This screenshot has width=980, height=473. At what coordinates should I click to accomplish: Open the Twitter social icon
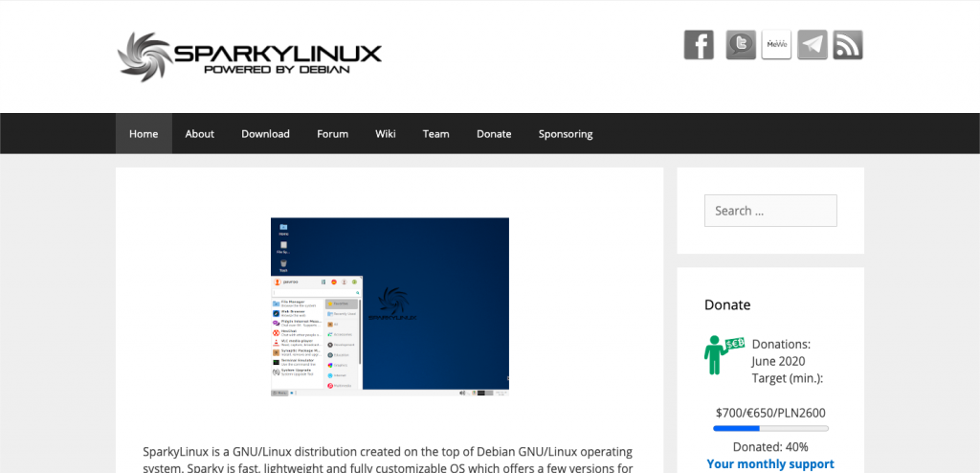[x=741, y=45]
